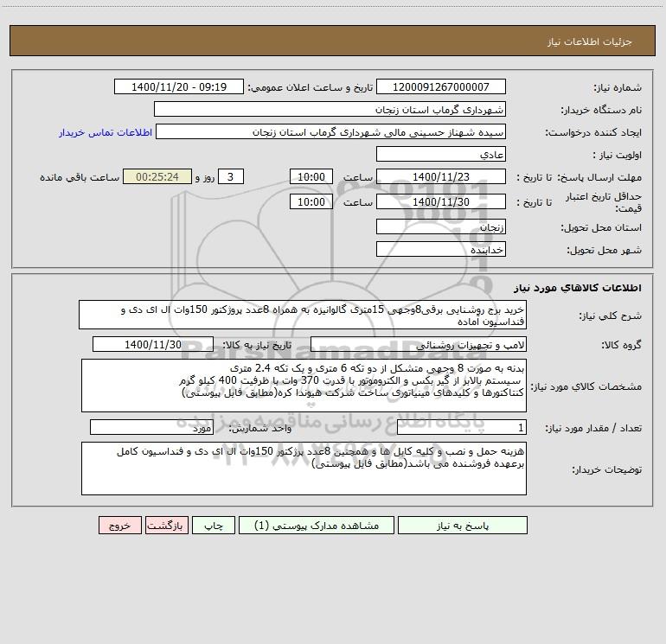The width and height of the screenshot is (666, 644).
Task: Click the text ساعت باقی مانده
Action: click(80, 177)
